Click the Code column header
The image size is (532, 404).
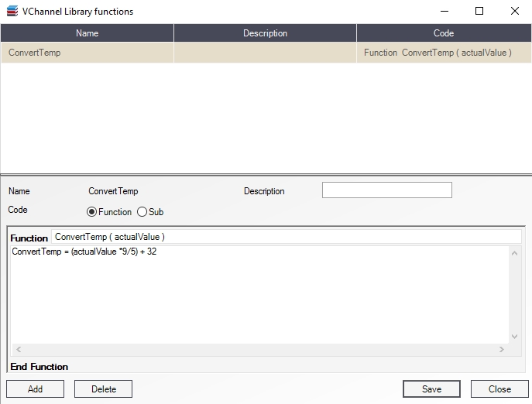click(443, 33)
